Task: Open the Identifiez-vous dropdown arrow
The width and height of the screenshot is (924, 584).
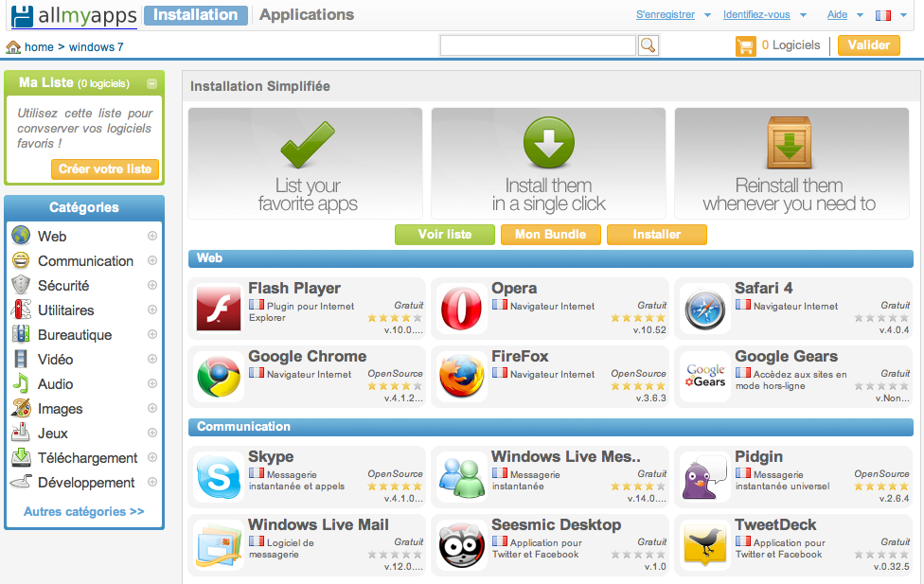Action: pos(803,15)
